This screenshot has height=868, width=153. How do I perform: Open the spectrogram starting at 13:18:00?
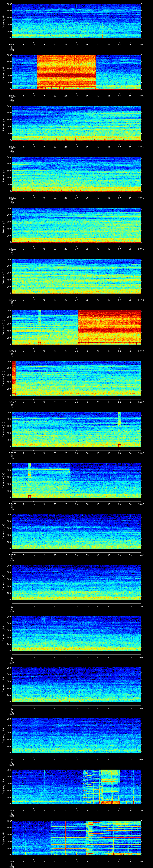(76, 174)
